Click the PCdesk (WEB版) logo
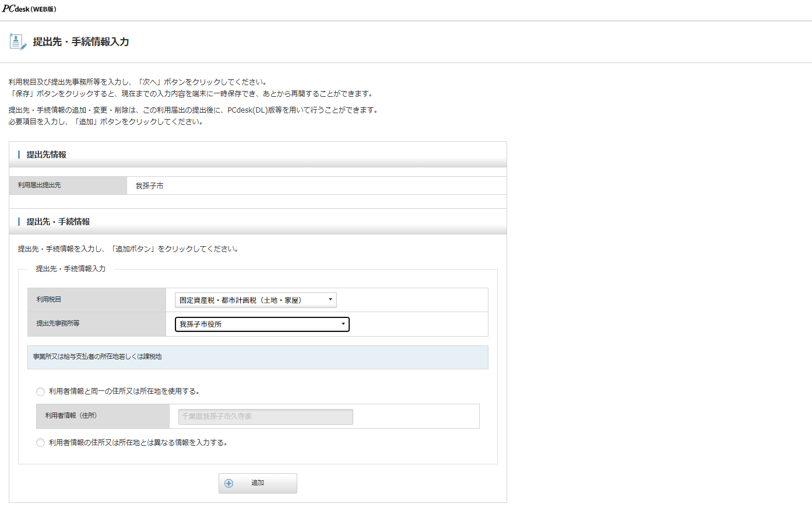The height and width of the screenshot is (514, 812). pos(29,9)
